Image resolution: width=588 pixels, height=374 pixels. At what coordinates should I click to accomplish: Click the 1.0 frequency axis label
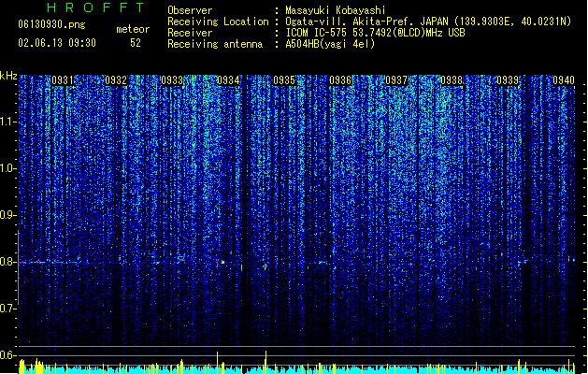(x=8, y=168)
